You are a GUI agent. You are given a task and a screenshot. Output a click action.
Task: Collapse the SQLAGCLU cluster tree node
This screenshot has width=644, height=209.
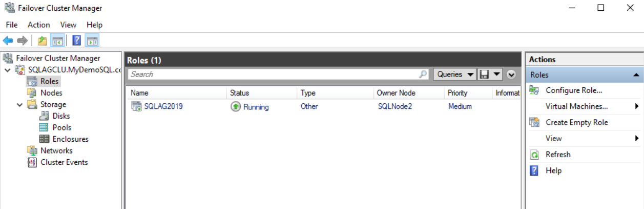(x=7, y=70)
